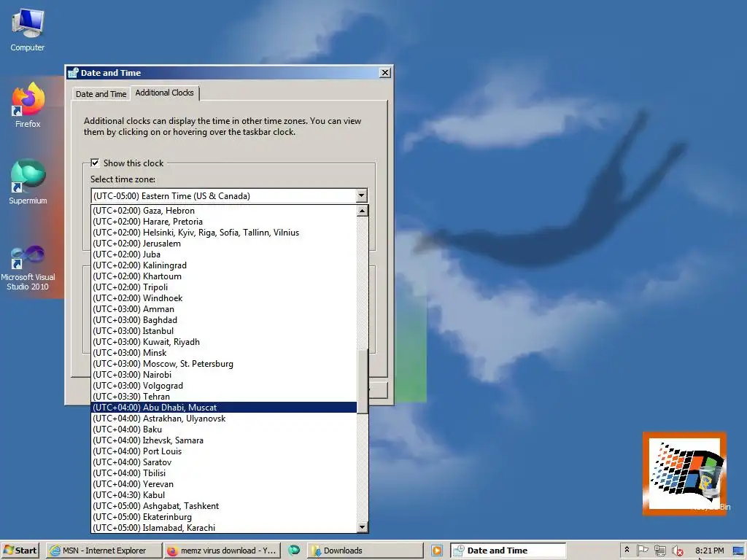
Task: Click the orange media player taskbar icon
Action: pyautogui.click(x=436, y=551)
